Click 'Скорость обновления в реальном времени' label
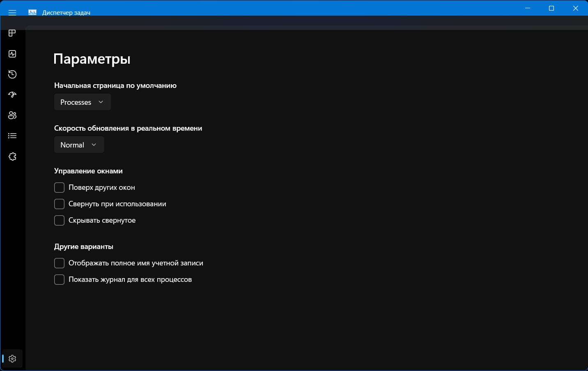The width and height of the screenshot is (588, 371). point(128,128)
